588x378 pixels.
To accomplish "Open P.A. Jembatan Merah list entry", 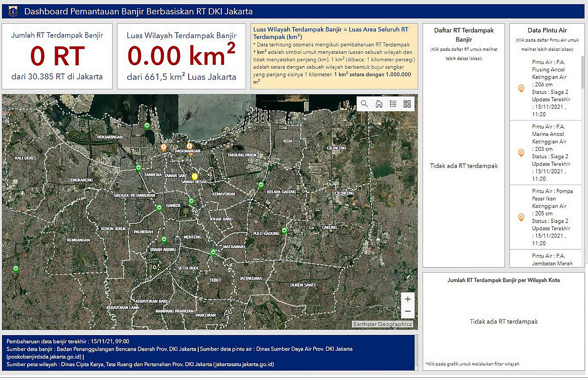I will (x=546, y=258).
